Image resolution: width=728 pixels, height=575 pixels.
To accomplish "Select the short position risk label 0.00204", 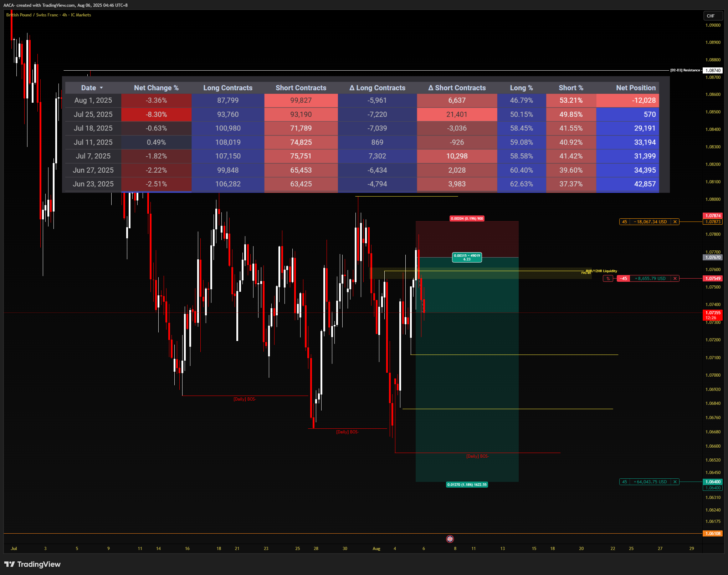I will (467, 219).
